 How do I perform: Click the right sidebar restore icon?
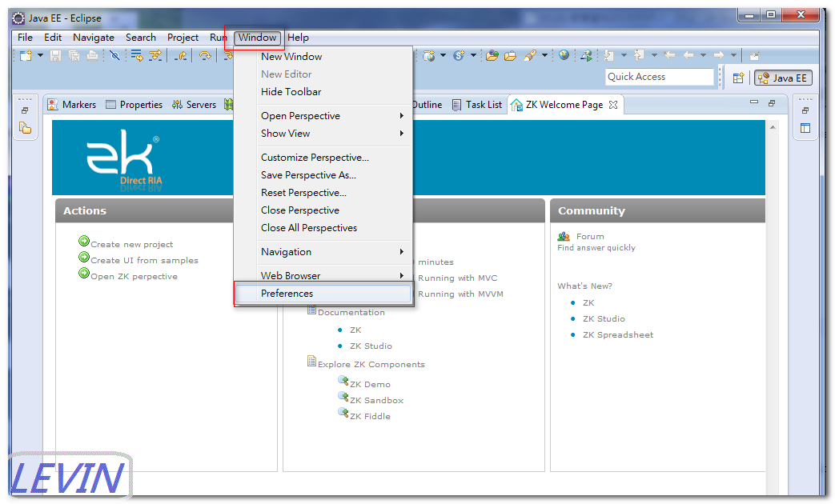pyautogui.click(x=805, y=110)
